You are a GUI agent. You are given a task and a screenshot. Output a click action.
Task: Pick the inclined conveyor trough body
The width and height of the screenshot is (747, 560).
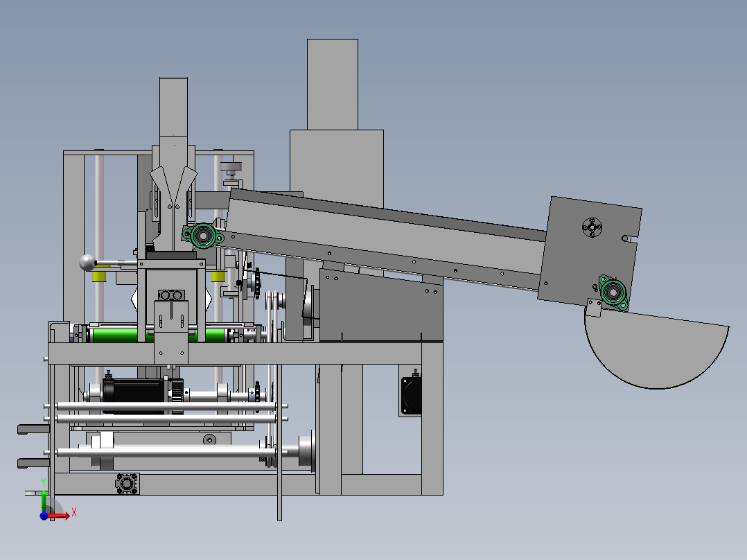386,238
